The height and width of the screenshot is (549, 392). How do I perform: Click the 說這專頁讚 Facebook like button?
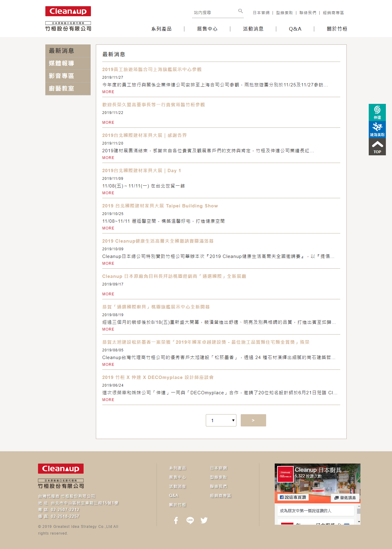pos(293,497)
